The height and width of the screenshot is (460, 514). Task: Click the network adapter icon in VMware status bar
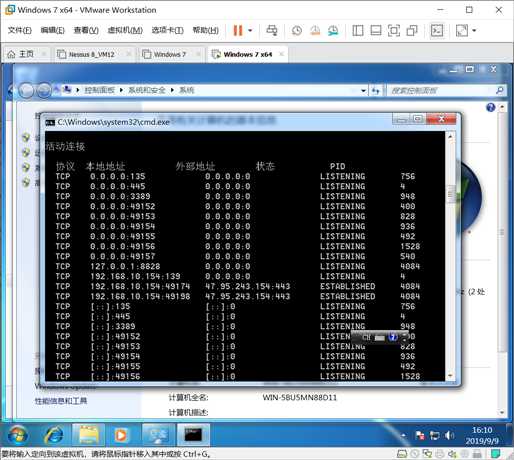click(x=427, y=454)
